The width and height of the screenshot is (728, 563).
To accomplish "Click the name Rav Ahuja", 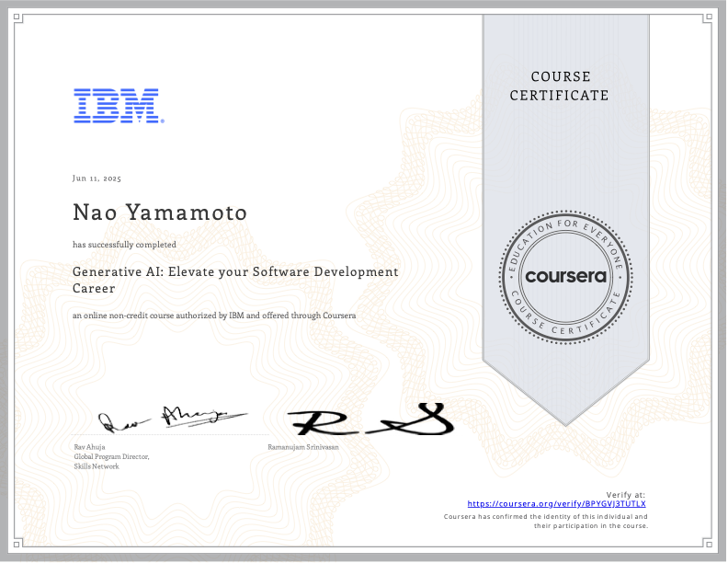I will (89, 447).
